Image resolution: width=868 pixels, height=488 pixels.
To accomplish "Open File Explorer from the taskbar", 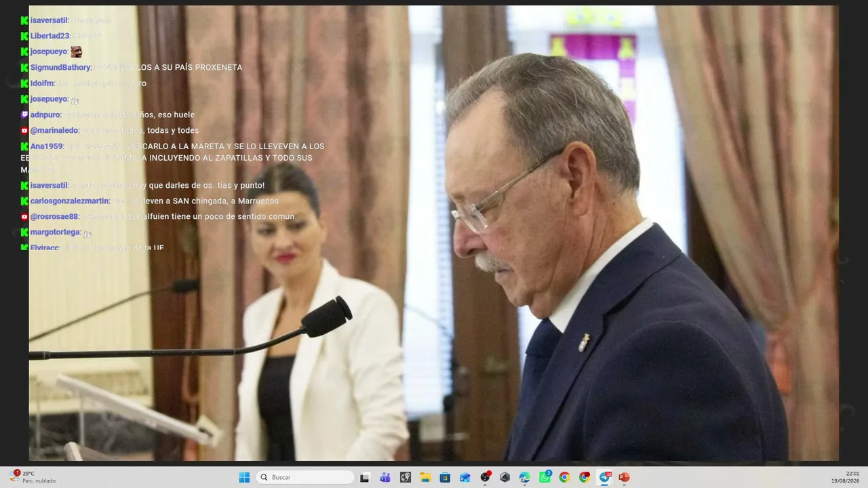I will tap(425, 477).
